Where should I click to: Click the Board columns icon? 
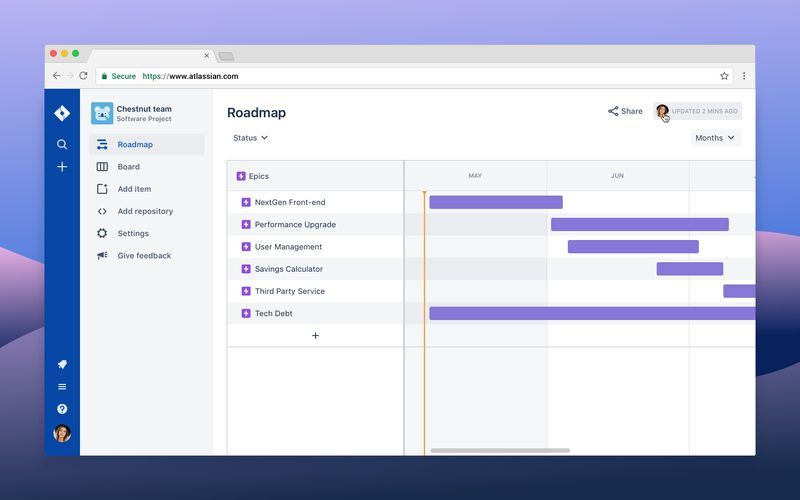(x=102, y=167)
